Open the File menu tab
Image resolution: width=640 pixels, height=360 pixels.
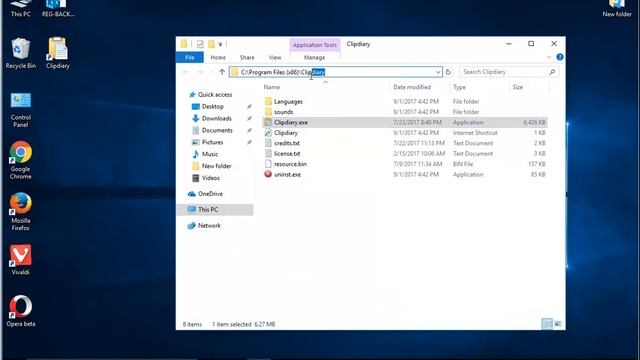190,58
